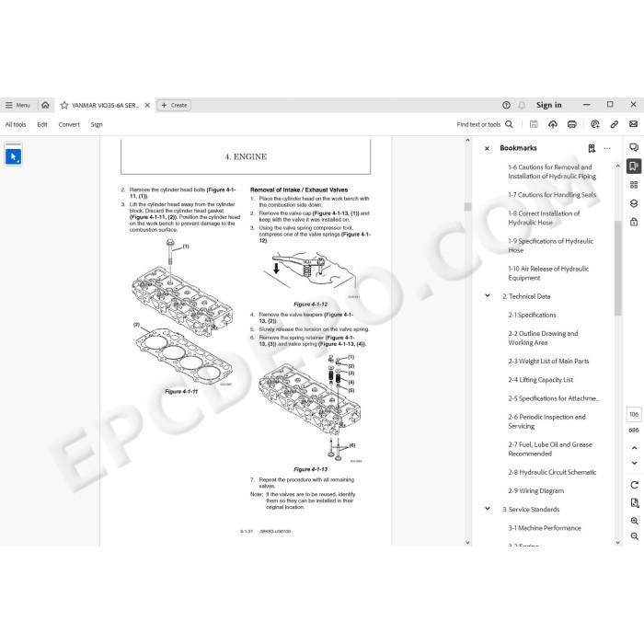Open bookmark 2-1 Specifications
644x644 pixels.
(x=532, y=315)
